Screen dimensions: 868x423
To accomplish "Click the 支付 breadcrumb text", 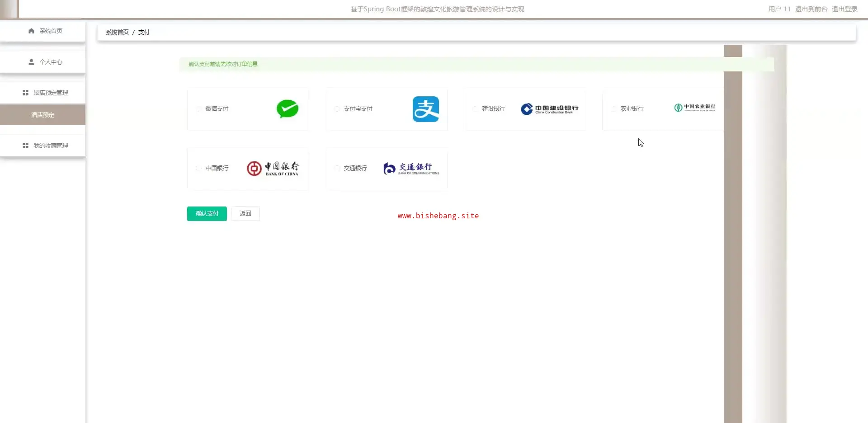I will point(144,32).
